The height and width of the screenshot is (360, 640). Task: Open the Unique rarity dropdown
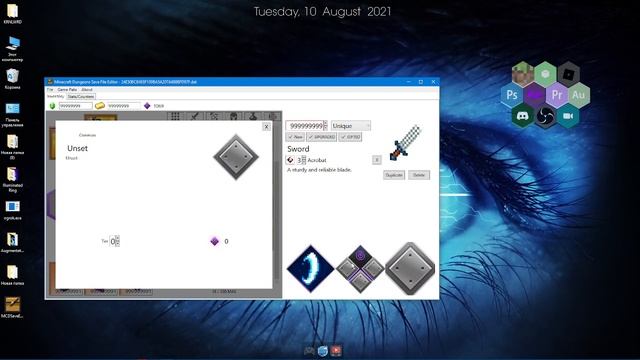[351, 126]
